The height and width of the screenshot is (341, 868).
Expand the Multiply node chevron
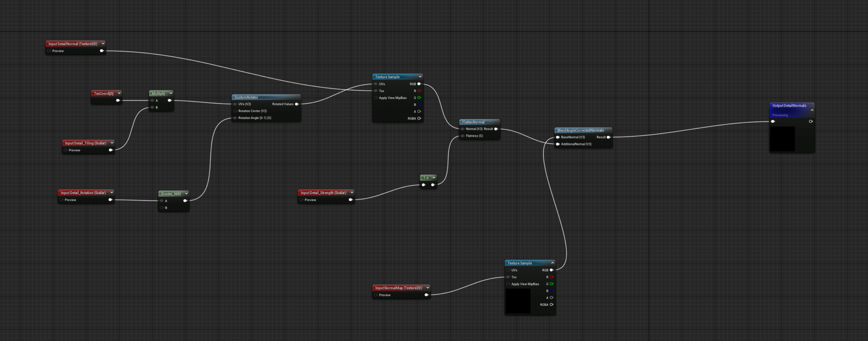(x=171, y=93)
